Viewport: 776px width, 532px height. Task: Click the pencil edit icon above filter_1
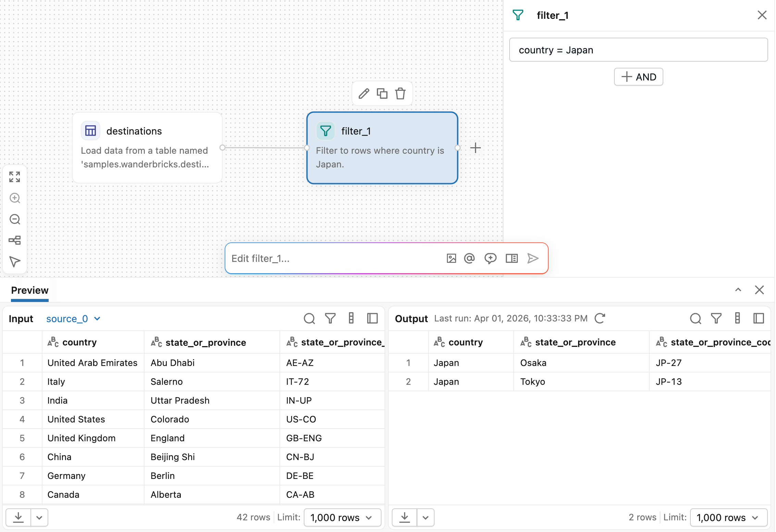point(364,93)
